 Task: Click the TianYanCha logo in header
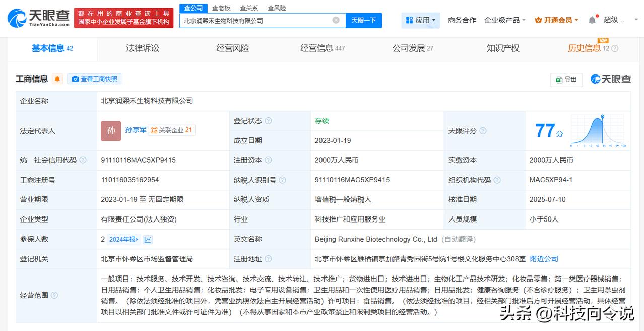(38, 18)
